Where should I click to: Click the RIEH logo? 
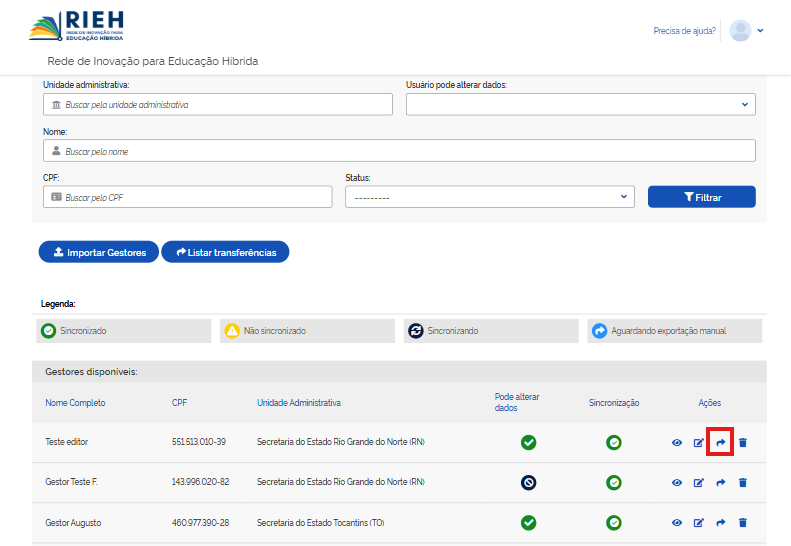[76, 26]
